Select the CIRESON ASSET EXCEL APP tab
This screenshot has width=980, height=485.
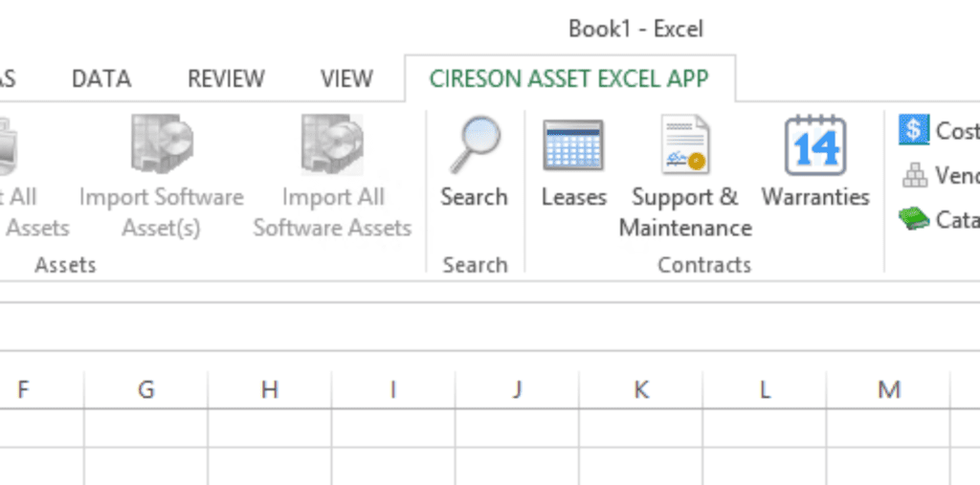tap(569, 78)
